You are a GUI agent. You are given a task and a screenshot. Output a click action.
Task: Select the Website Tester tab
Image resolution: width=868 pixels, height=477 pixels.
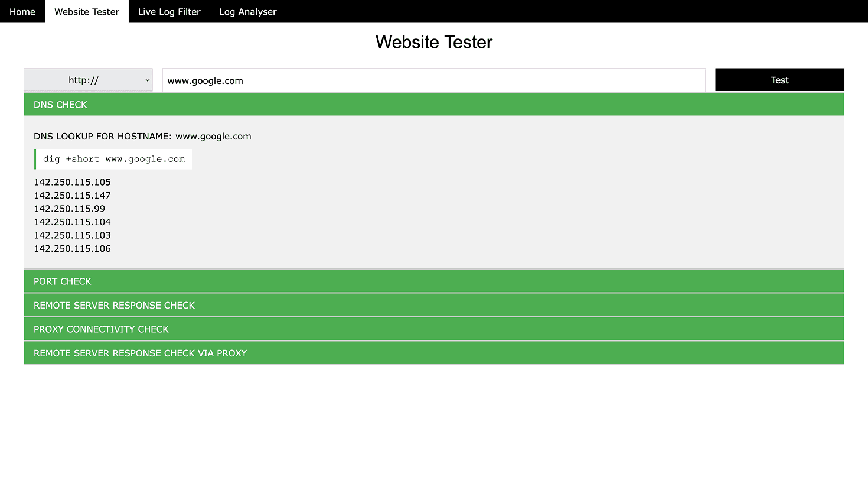[87, 11]
